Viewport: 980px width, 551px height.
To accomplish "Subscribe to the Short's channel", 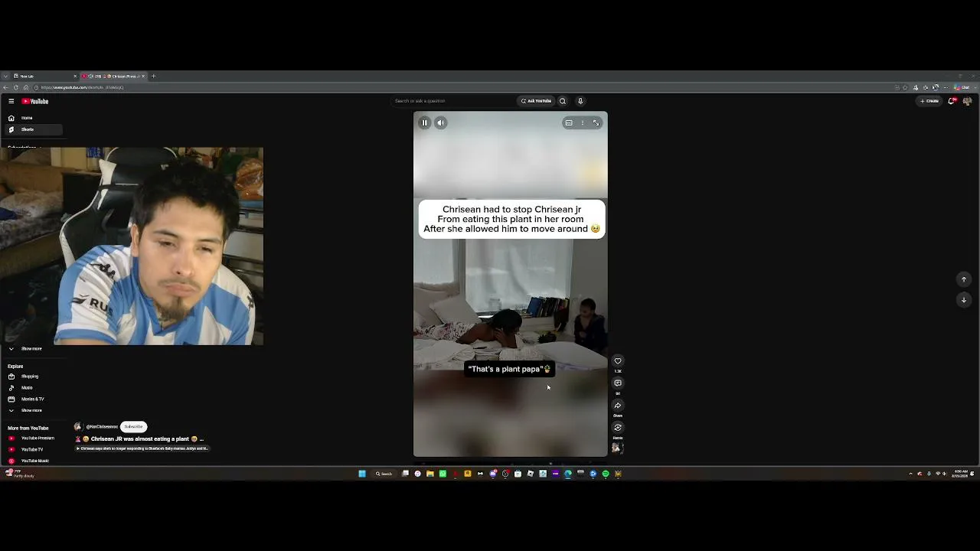I will coord(133,426).
